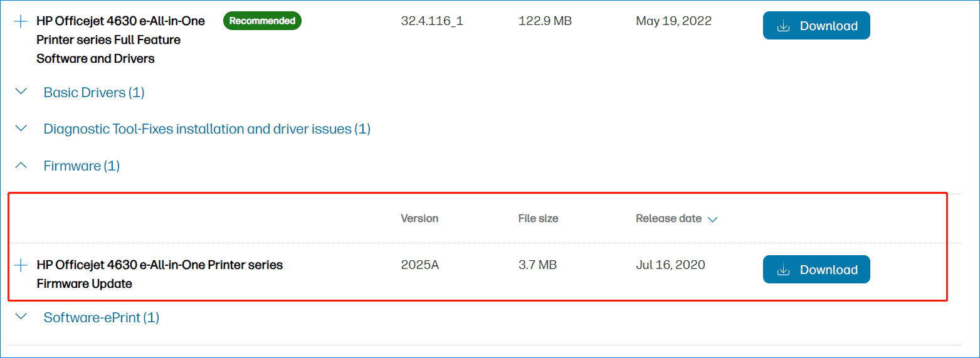Expand the Basic Drivers chevron
980x358 pixels.
pyautogui.click(x=21, y=92)
